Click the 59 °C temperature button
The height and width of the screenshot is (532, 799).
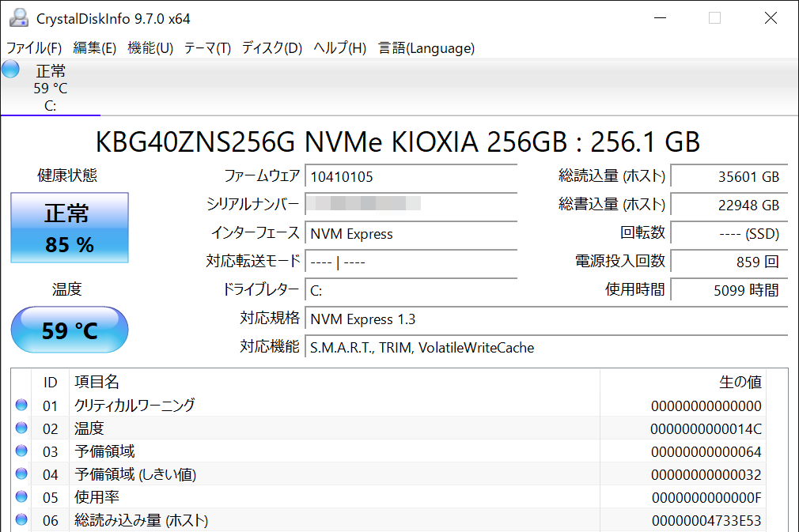tap(70, 330)
